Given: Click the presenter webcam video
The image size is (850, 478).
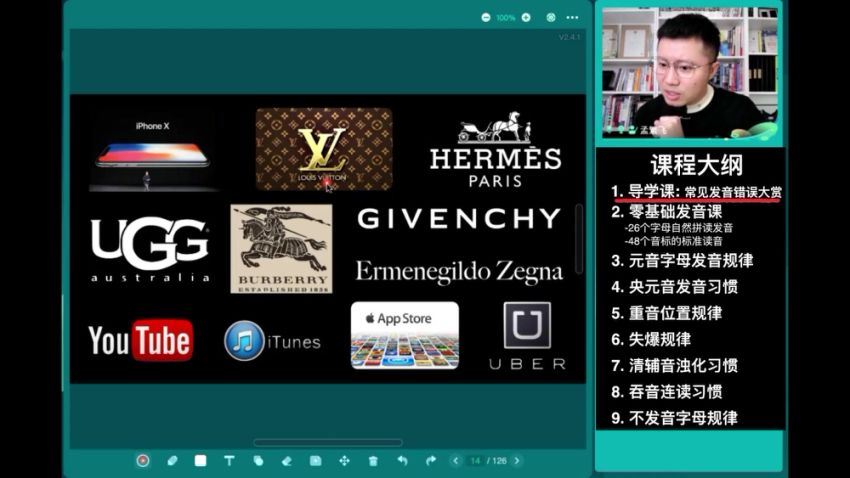Looking at the screenshot, I should (x=690, y=73).
